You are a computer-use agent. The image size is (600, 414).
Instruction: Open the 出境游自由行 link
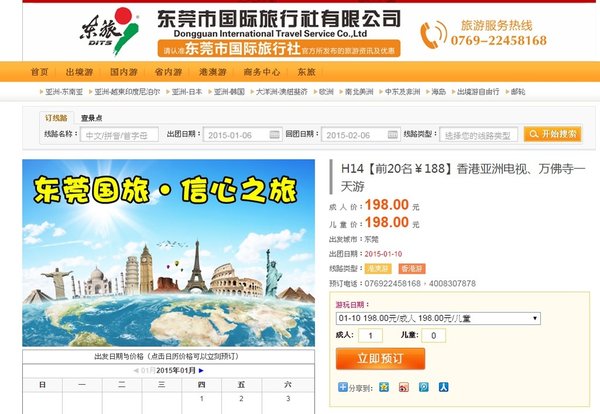click(x=478, y=92)
